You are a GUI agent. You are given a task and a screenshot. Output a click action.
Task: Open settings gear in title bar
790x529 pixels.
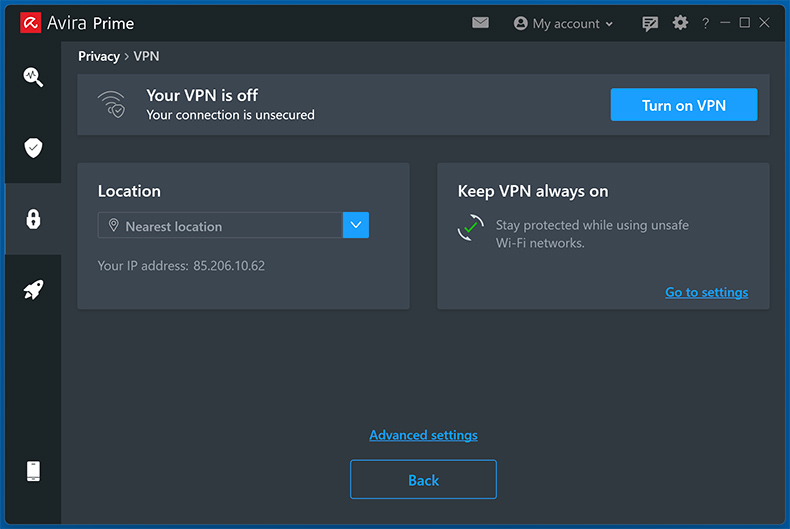point(680,23)
